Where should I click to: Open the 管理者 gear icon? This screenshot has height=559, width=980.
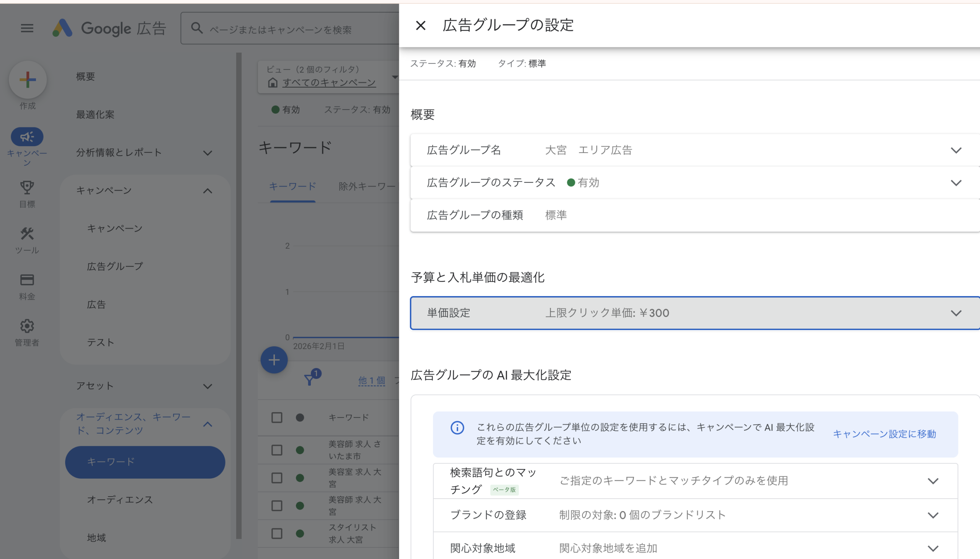tap(27, 326)
